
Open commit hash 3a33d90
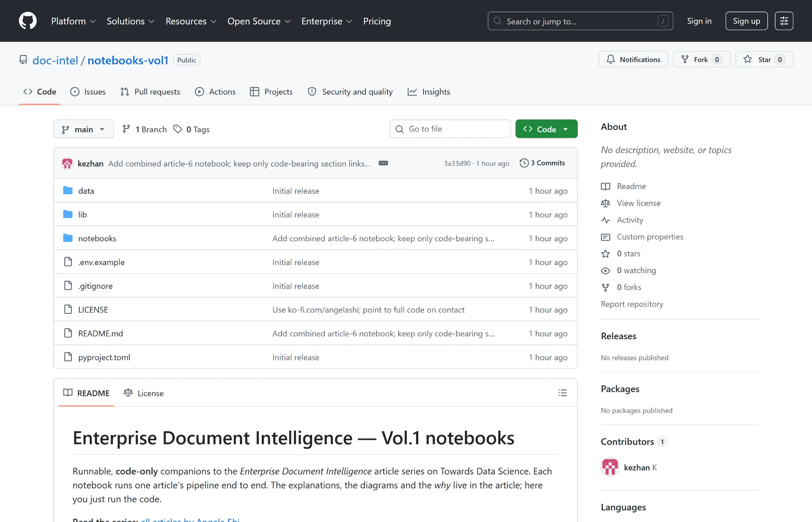pyautogui.click(x=457, y=163)
